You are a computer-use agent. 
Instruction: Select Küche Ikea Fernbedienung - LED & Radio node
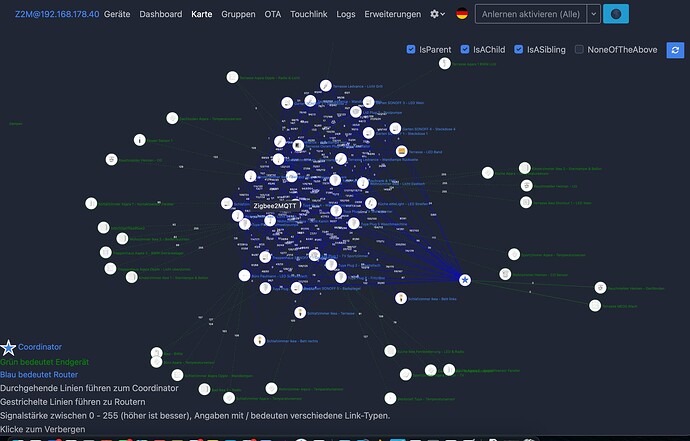tap(390, 351)
